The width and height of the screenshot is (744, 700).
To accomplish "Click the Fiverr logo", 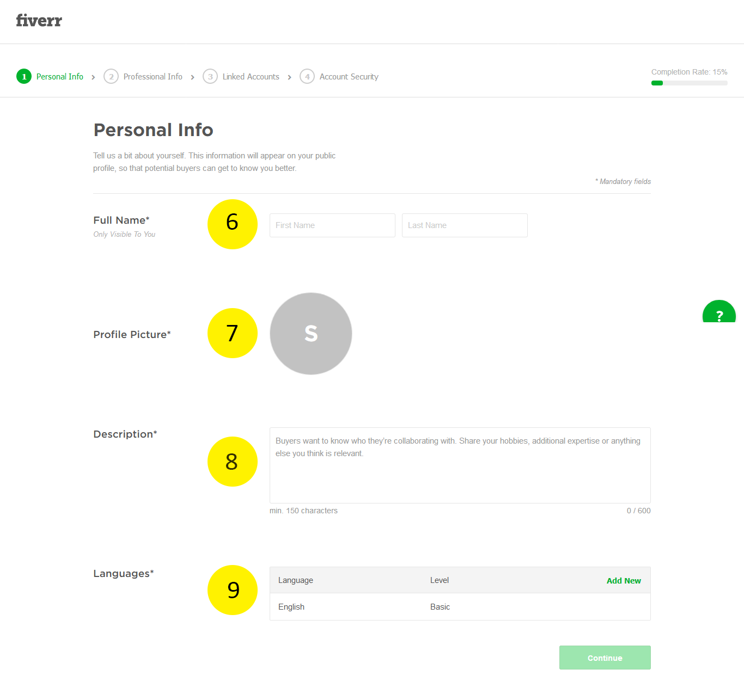I will 39,21.
